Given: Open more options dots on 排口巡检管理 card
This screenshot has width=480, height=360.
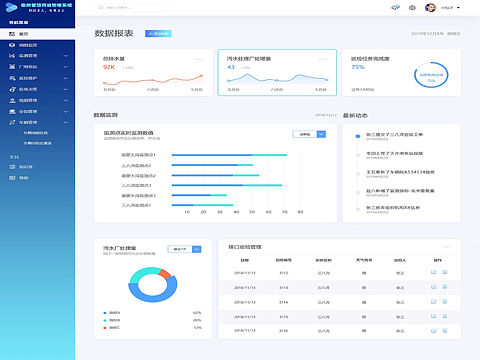Looking at the screenshot, I should coord(447,247).
